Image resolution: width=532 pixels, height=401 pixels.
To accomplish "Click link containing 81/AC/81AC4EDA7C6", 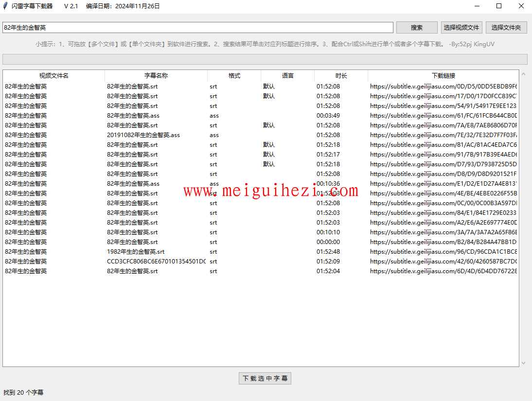I will pos(443,145).
